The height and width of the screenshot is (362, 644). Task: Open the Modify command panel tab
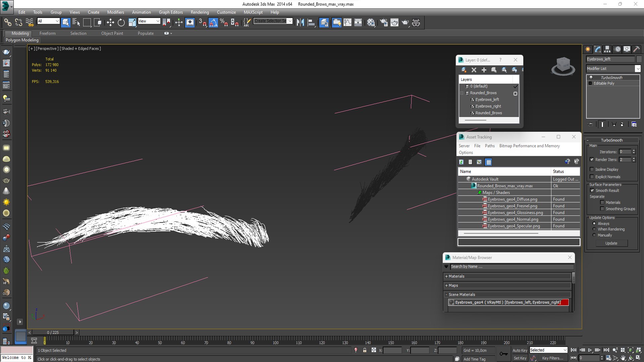[x=598, y=49]
